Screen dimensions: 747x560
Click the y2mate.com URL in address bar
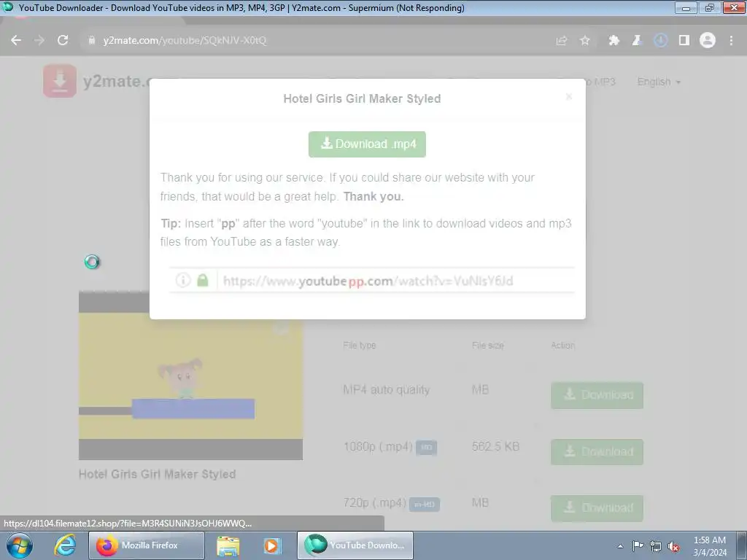click(185, 41)
